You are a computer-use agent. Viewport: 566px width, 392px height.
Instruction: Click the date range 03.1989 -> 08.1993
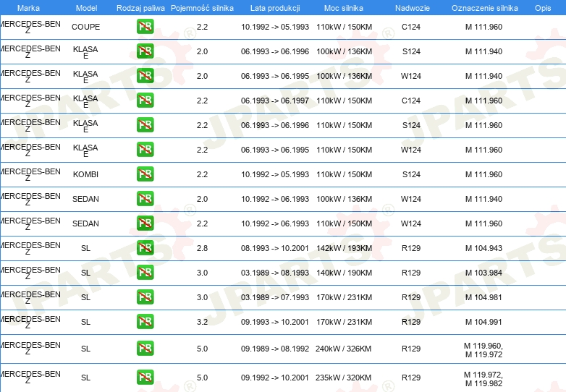[x=275, y=273]
